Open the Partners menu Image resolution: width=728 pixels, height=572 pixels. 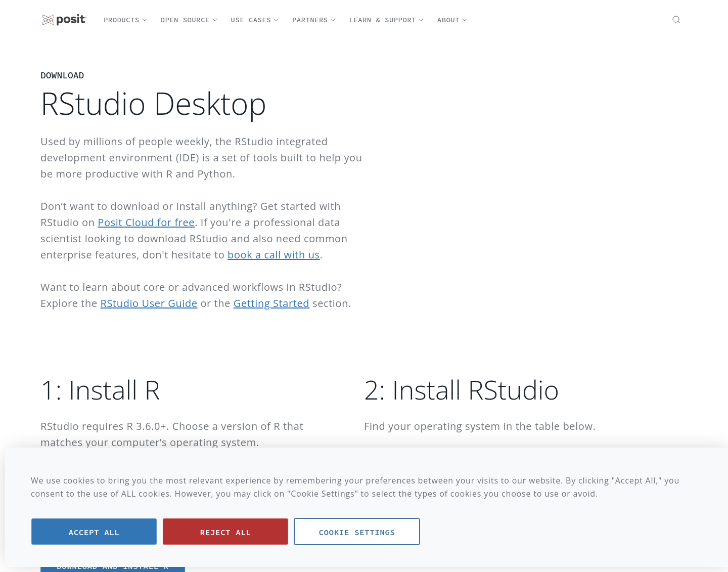click(x=314, y=20)
